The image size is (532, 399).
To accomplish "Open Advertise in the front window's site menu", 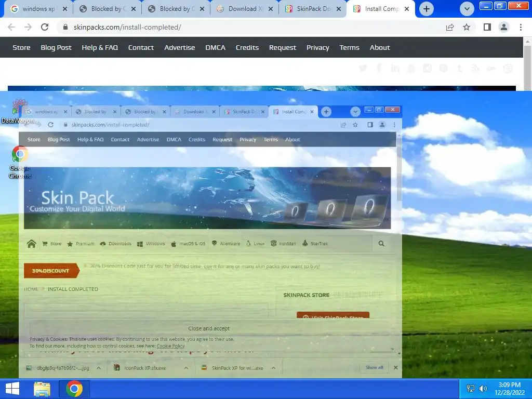I will [x=179, y=47].
